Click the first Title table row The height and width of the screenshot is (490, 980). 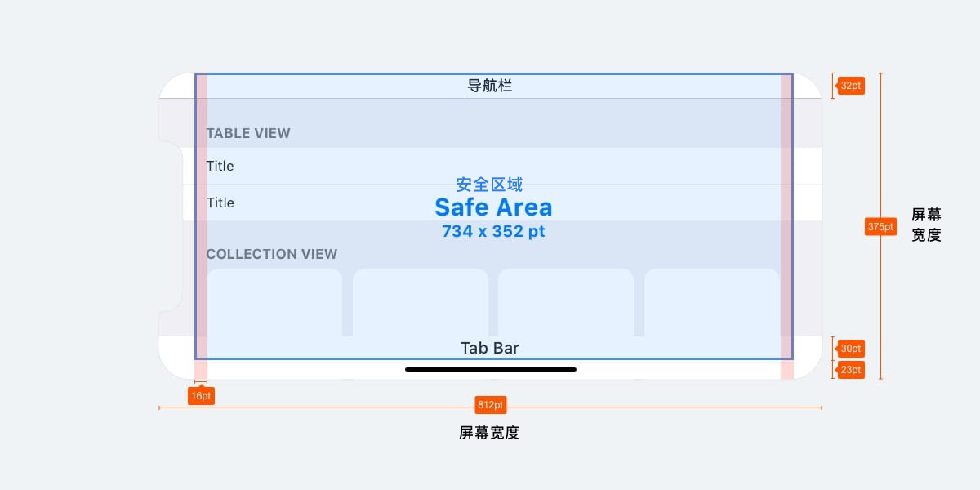[x=489, y=166]
